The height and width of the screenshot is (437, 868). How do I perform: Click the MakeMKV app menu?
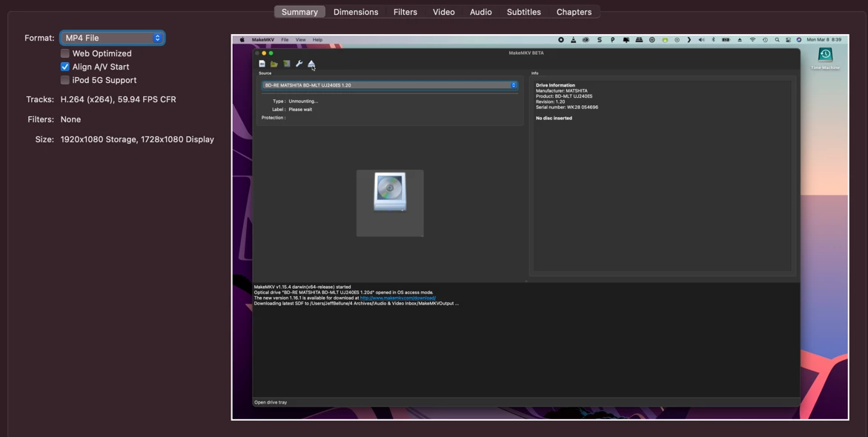coord(263,40)
